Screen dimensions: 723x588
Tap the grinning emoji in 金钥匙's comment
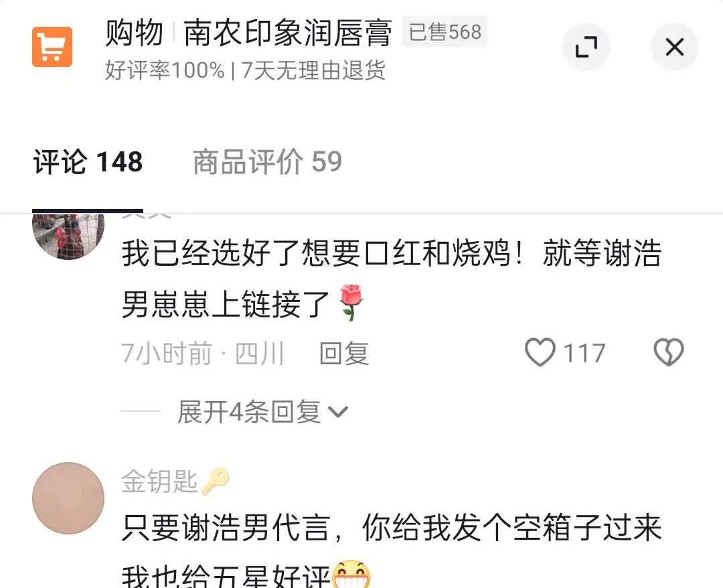[x=351, y=574]
